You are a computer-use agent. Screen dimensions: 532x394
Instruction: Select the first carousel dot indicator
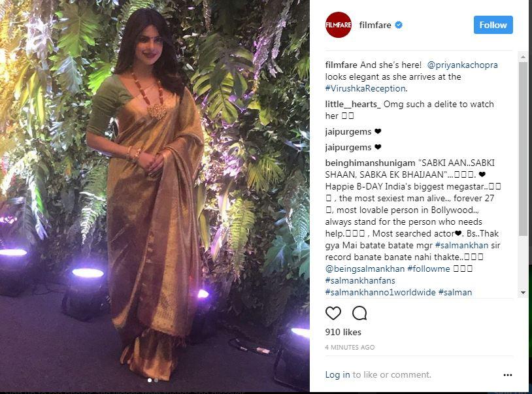[x=150, y=380]
